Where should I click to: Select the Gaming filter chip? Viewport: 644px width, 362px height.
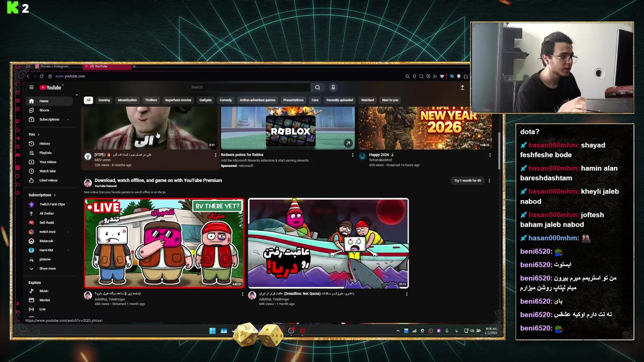click(x=104, y=100)
